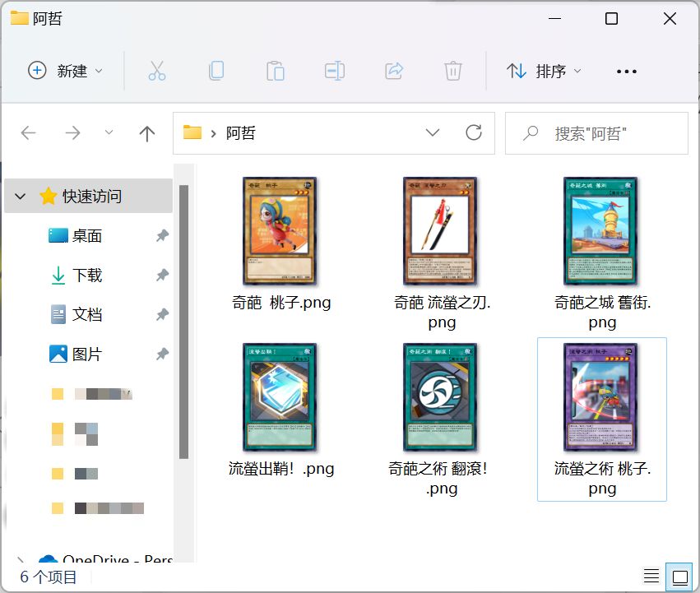The image size is (700, 593).
Task: Go back with the left arrow
Action: 29,132
